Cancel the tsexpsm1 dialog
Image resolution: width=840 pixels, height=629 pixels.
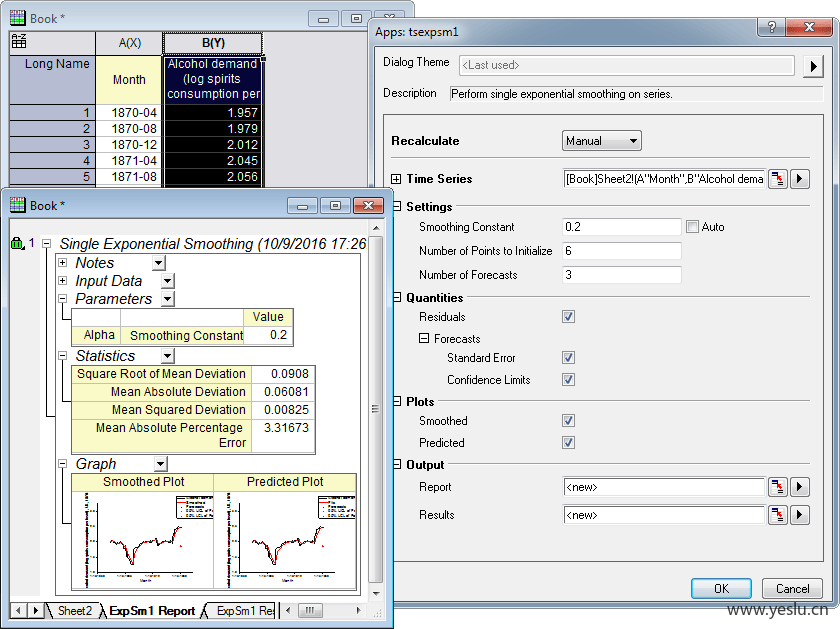pos(792,589)
